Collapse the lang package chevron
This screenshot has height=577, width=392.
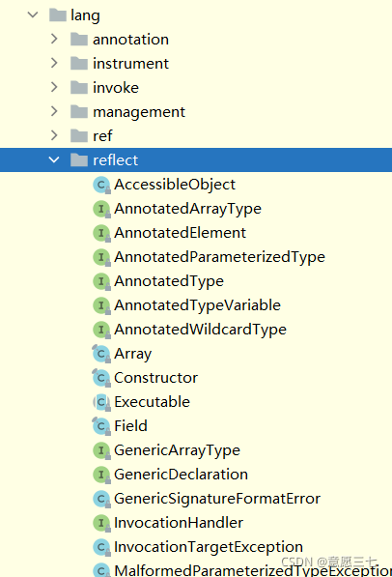tap(33, 14)
